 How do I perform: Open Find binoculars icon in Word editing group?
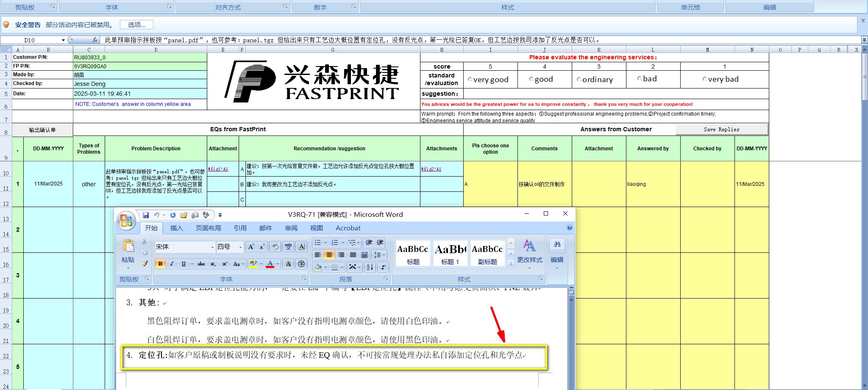point(557,244)
